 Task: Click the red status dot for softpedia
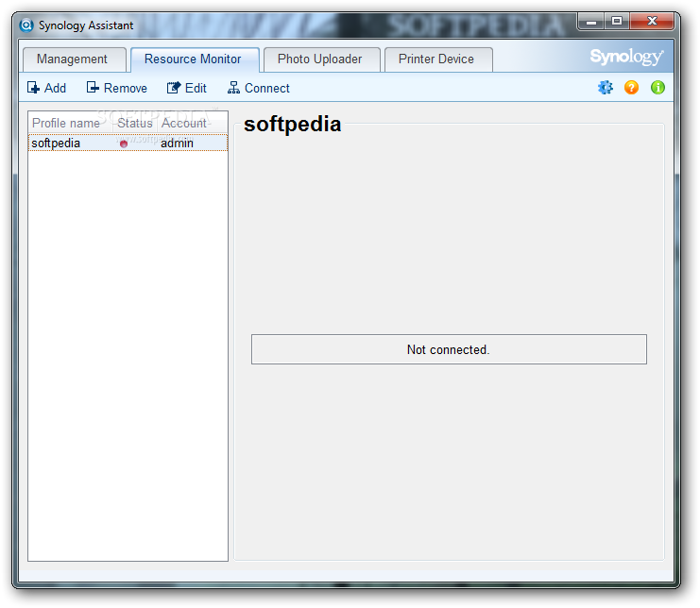[124, 144]
